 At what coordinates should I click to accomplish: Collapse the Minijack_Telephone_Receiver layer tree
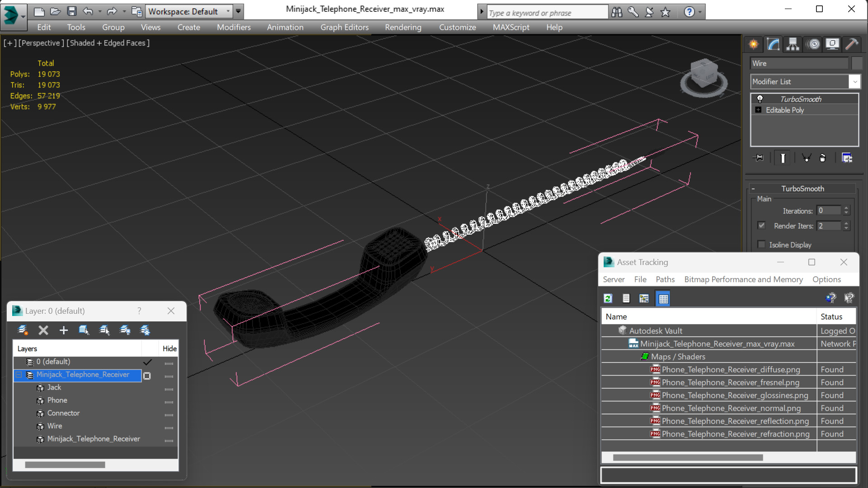[19, 375]
